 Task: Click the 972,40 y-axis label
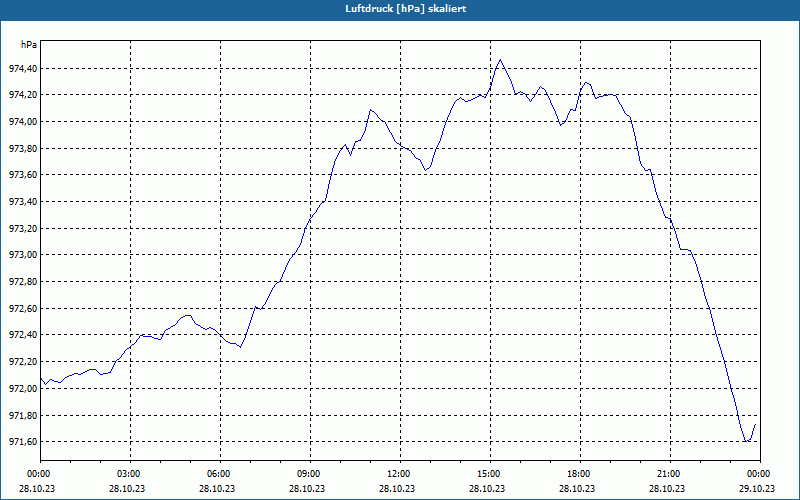tap(23, 335)
